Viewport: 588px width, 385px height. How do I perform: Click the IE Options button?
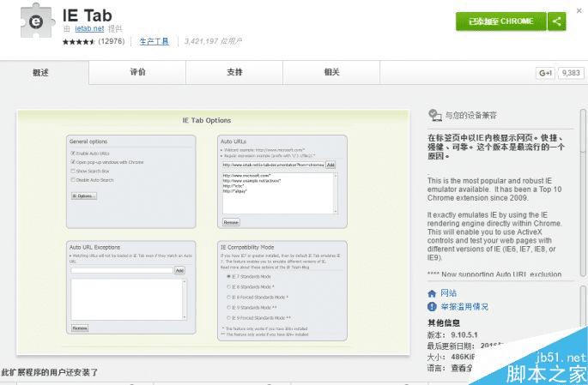(x=84, y=196)
